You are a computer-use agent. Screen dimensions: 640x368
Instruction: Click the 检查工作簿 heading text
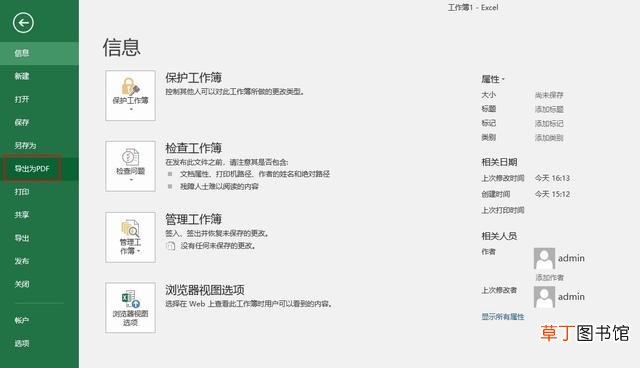193,148
